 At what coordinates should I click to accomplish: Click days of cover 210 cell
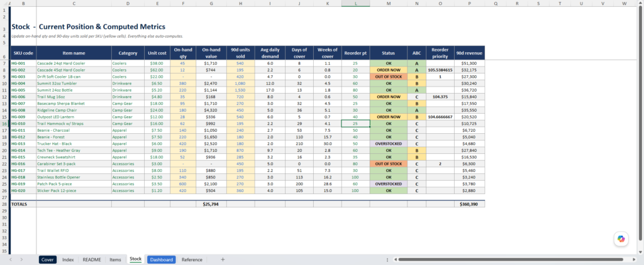coord(299,144)
